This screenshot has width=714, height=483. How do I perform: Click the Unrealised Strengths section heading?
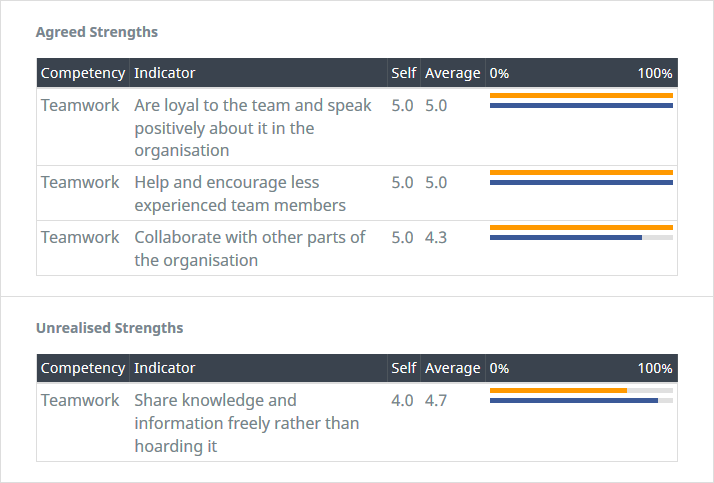coord(110,328)
